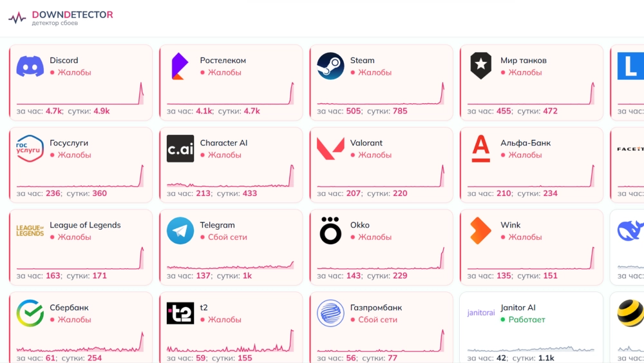Open the Character AI logo

(x=180, y=148)
